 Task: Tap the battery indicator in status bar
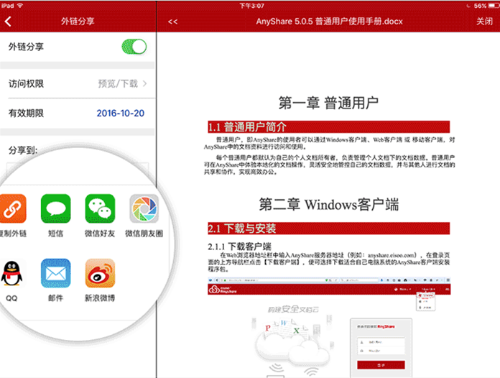pyautogui.click(x=494, y=6)
